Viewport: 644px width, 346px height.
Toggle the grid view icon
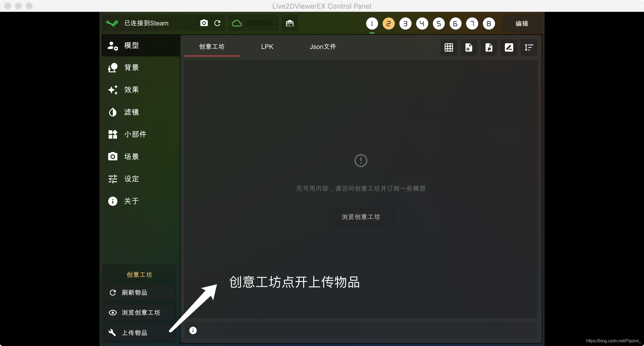coord(449,48)
